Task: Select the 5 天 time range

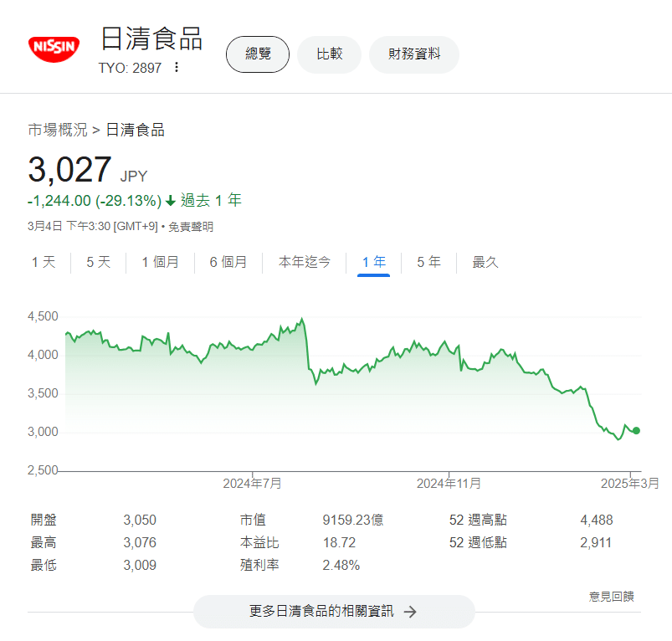Action: coord(99,262)
